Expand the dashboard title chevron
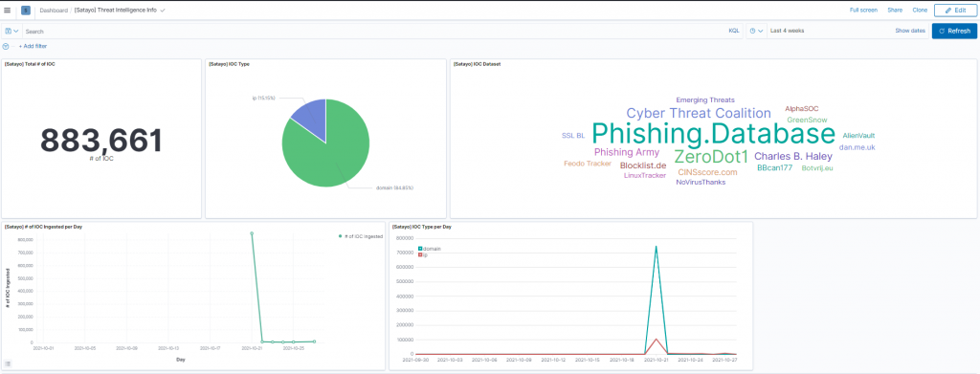Viewport: 980px width, 374px height. [x=163, y=11]
